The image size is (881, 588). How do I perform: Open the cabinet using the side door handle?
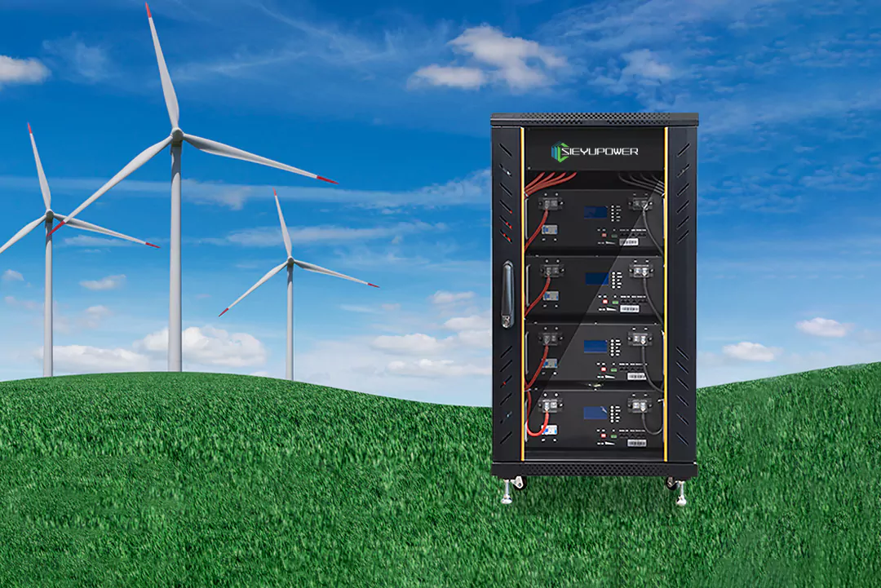pyautogui.click(x=506, y=294)
